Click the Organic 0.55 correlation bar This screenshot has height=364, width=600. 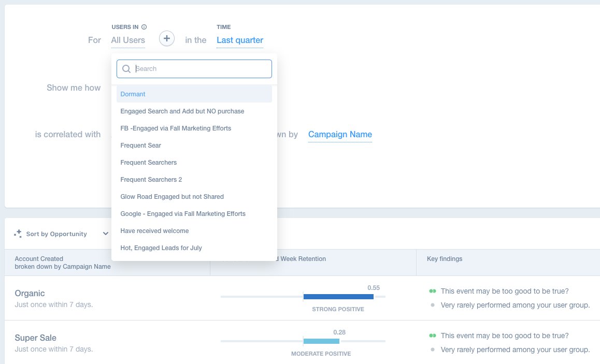(x=338, y=296)
